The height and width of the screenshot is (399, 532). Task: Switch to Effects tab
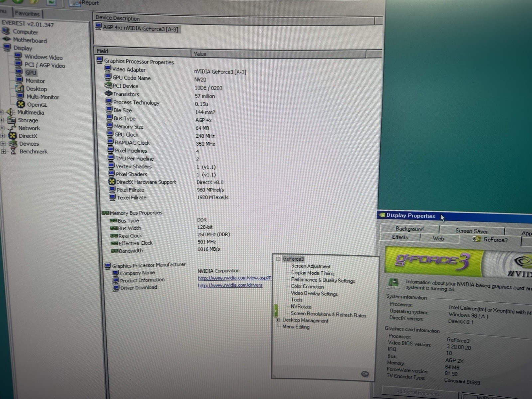(400, 237)
